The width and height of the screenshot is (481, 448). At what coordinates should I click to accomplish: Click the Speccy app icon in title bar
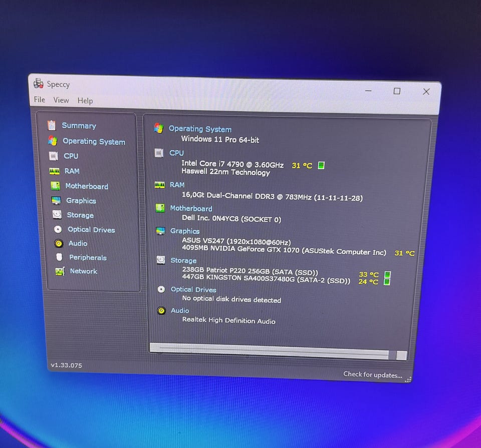click(x=39, y=83)
